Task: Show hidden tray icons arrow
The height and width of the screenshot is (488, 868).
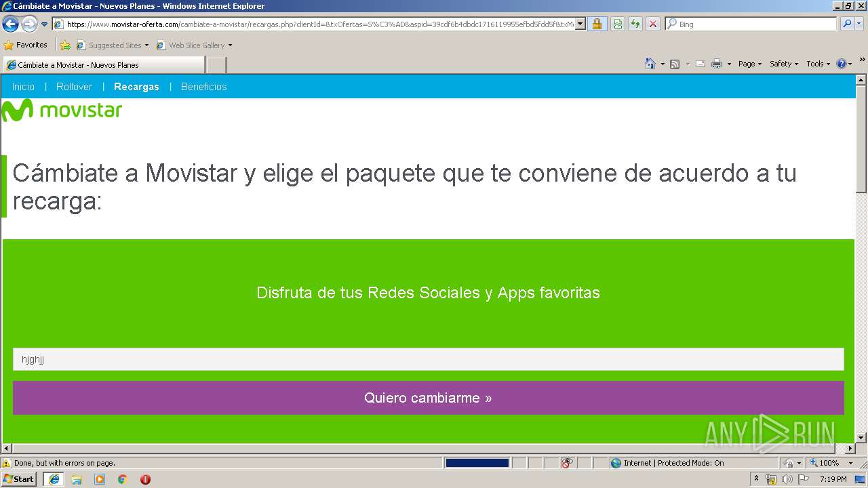Action: click(756, 479)
